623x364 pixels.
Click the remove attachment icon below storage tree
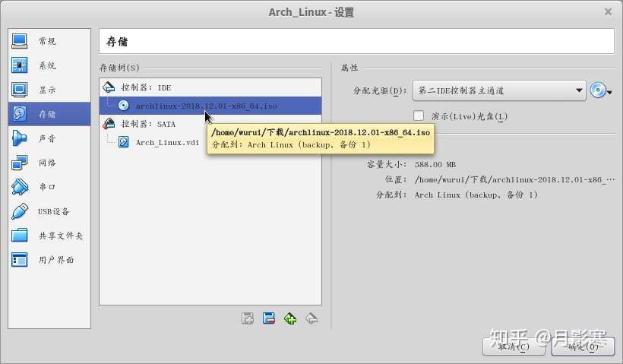click(311, 318)
